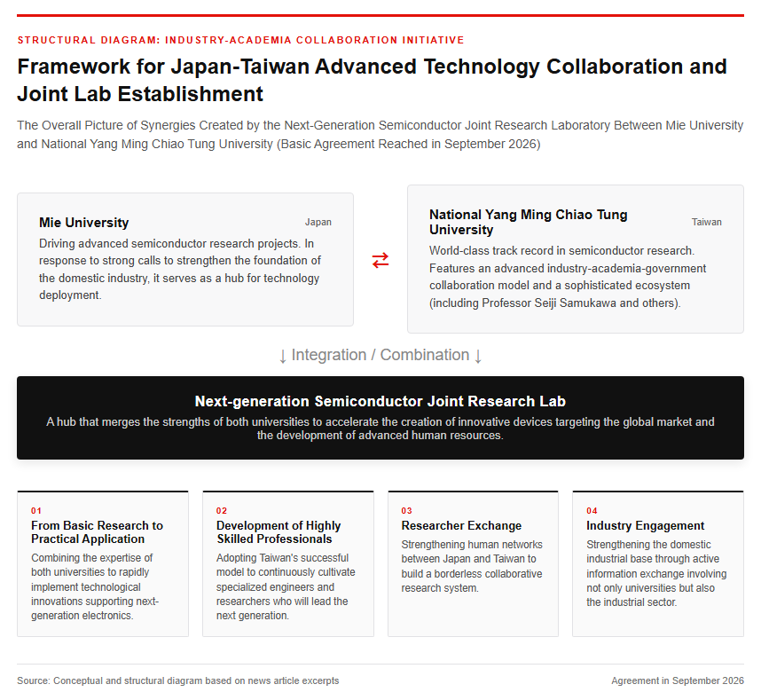
Task: Click the "National Yang Ming Chiao Tung University" heading
Action: pos(528,222)
